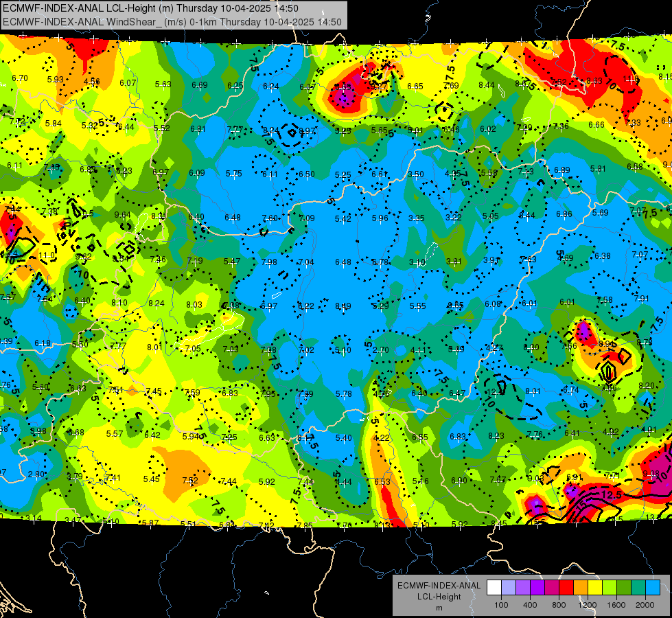Screen dimensions: 672x618
Task: Click the wind shear value '4.11'
Action: coord(418,350)
